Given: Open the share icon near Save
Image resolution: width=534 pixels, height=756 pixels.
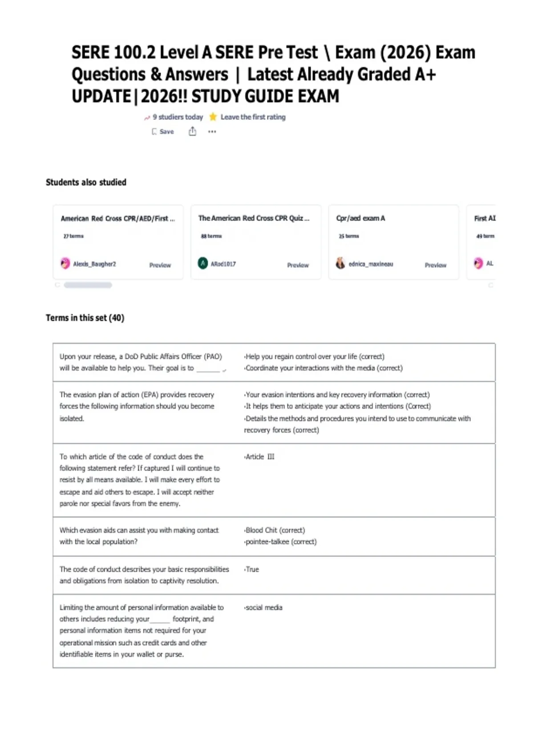Looking at the screenshot, I should [192, 131].
